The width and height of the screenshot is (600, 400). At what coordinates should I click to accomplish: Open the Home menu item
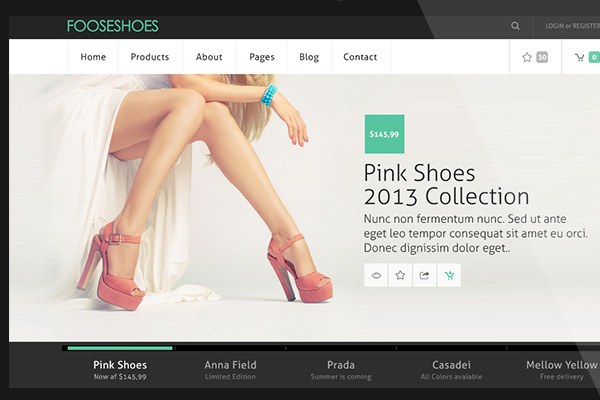[93, 57]
